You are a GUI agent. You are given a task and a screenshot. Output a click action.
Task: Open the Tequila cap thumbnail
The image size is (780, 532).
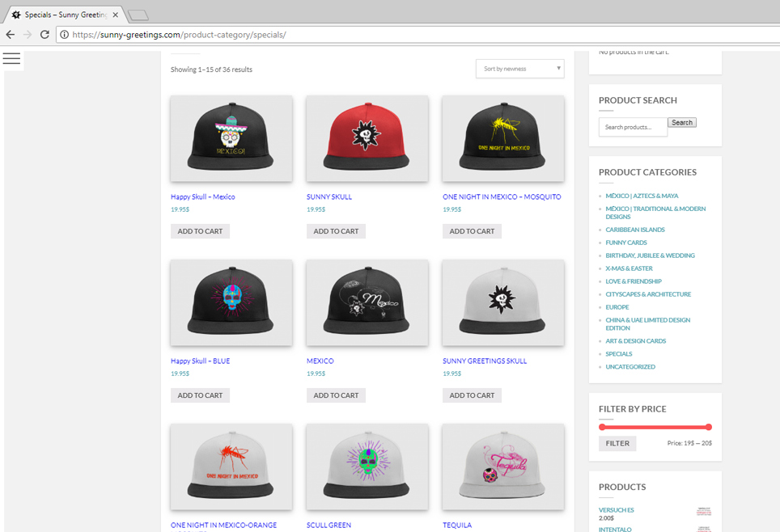click(x=503, y=467)
